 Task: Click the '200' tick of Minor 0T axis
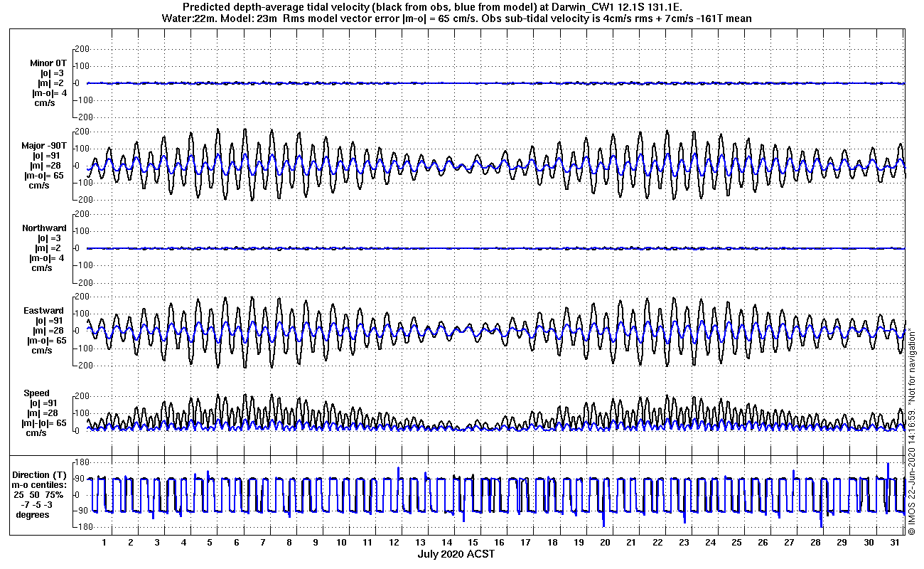coord(80,49)
